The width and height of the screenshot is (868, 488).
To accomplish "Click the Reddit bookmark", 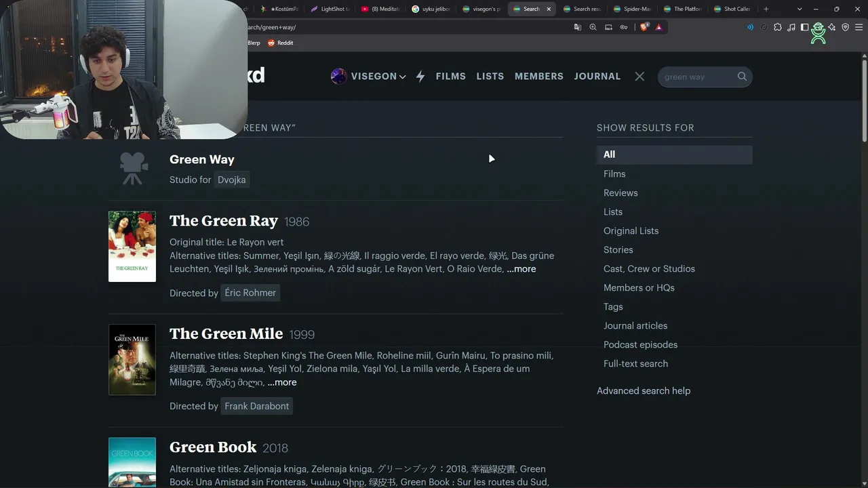I will point(280,43).
